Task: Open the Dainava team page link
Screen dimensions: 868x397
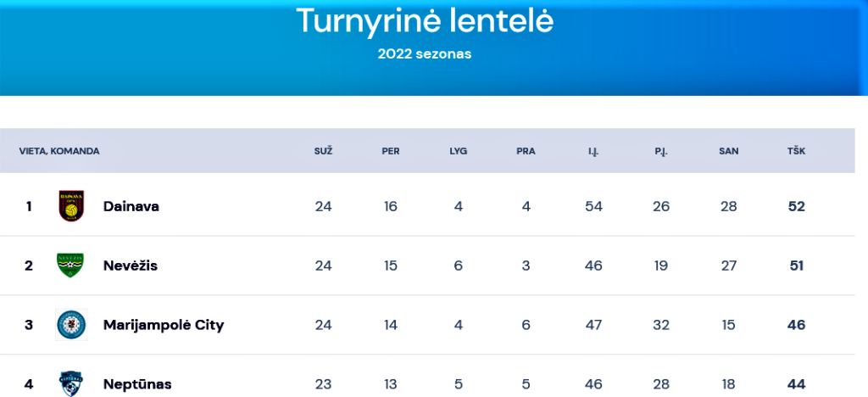Action: (x=131, y=206)
